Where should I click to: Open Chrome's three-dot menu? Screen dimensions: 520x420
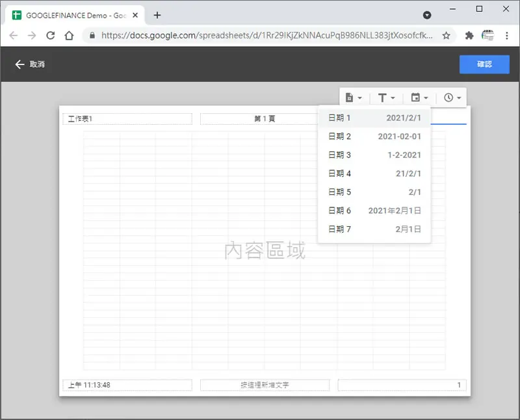pyautogui.click(x=507, y=36)
